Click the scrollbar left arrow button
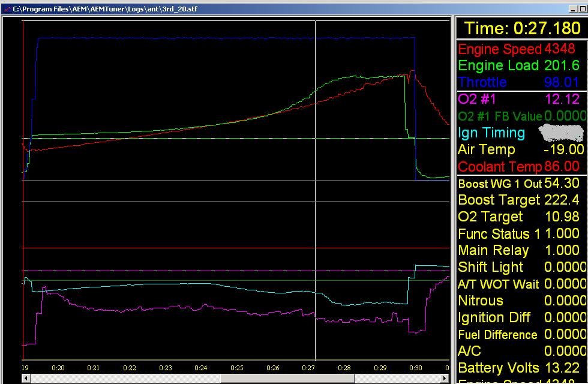Image resolution: width=588 pixels, height=384 pixels. click(x=26, y=379)
